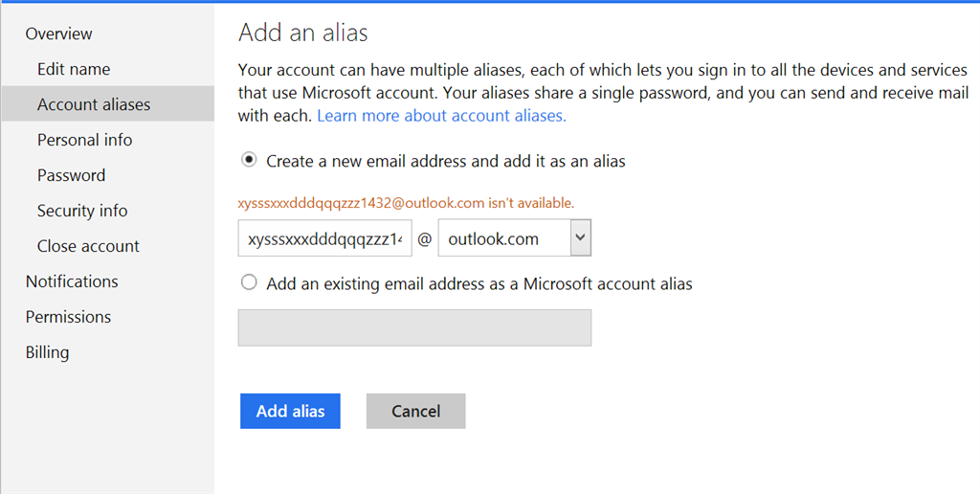The height and width of the screenshot is (494, 980).
Task: Select Account aliases in the sidebar
Action: click(x=107, y=103)
